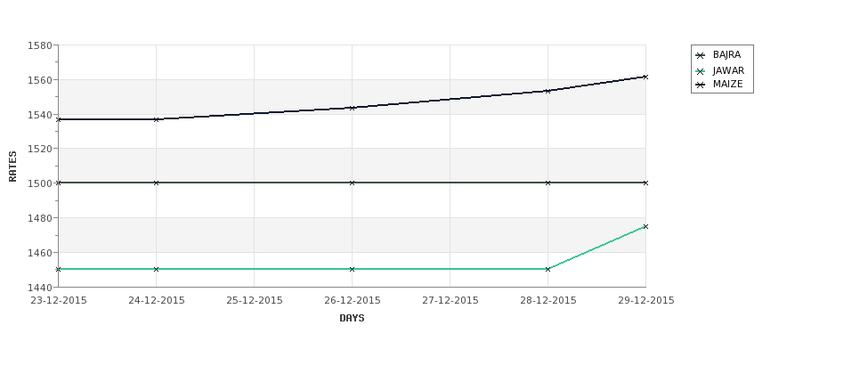Click JAWAR data point on 28-12-2015

point(548,269)
